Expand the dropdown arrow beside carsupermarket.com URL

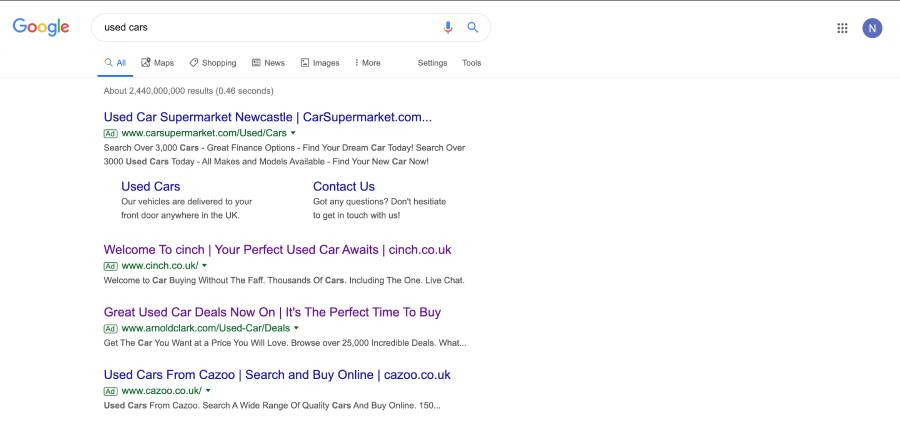click(293, 133)
